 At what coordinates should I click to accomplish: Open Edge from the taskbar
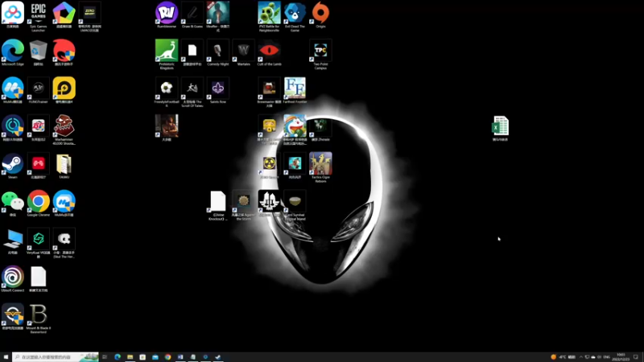click(118, 356)
